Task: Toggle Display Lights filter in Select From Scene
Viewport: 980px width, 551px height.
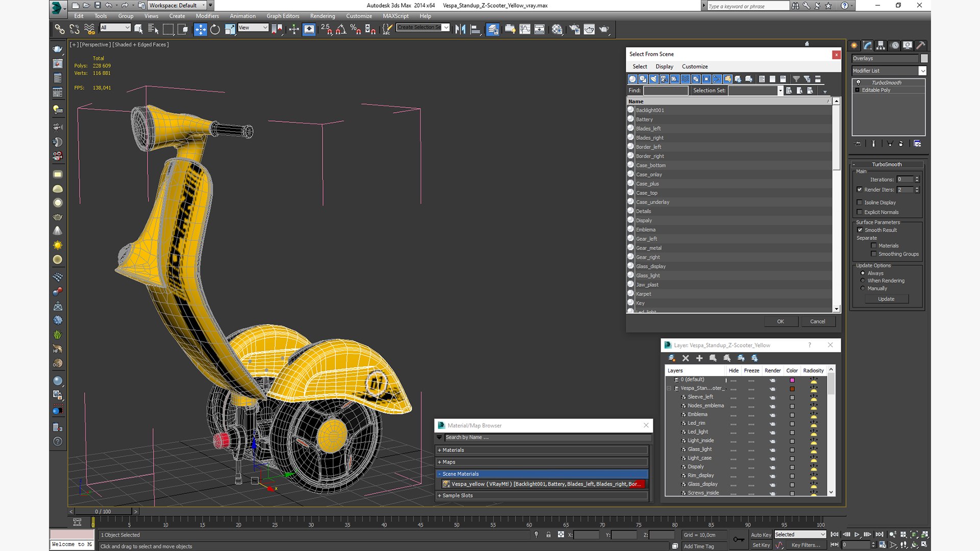Action: [654, 79]
